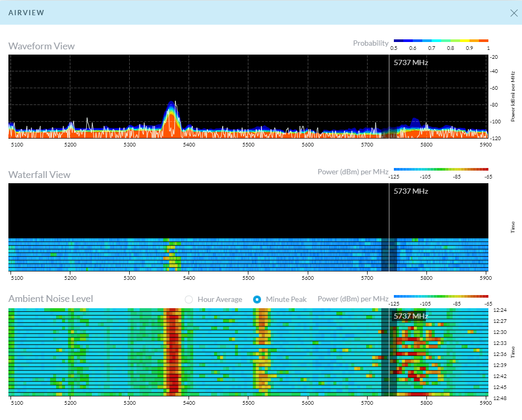The height and width of the screenshot is (420, 522).
Task: Click the Probability color scale legend
Action: [441, 40]
